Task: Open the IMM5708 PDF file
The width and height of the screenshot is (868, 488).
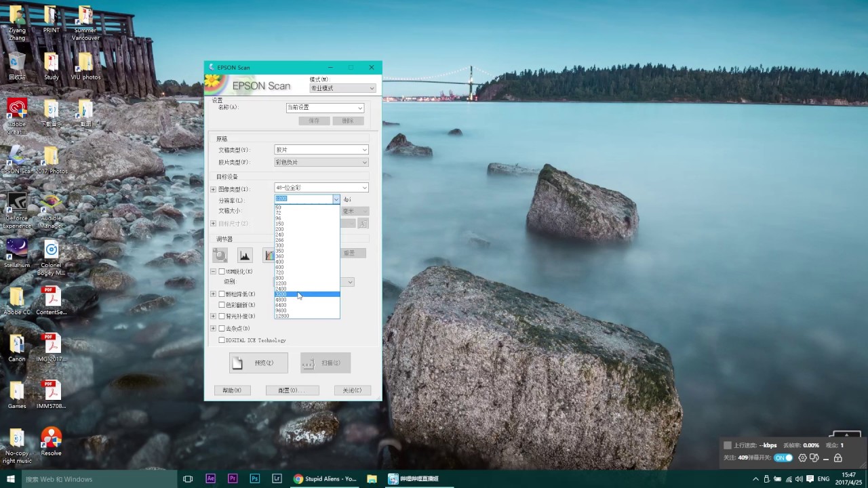Action: coord(50,394)
